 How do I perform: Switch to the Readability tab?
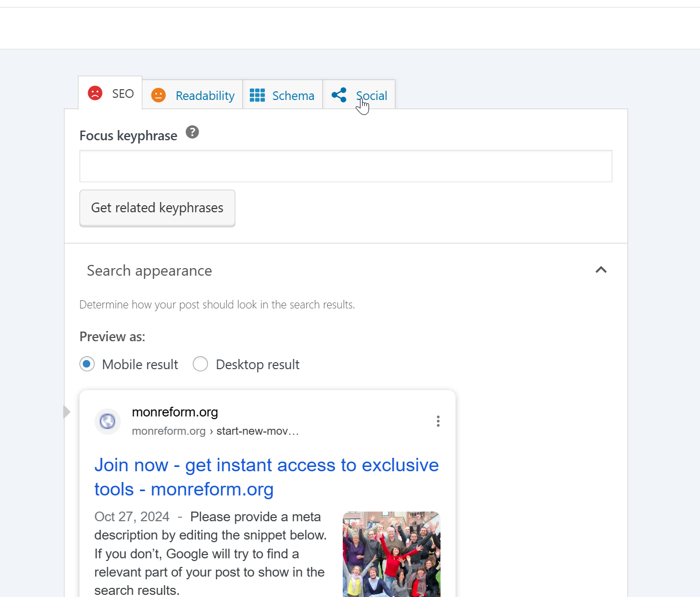coord(205,95)
